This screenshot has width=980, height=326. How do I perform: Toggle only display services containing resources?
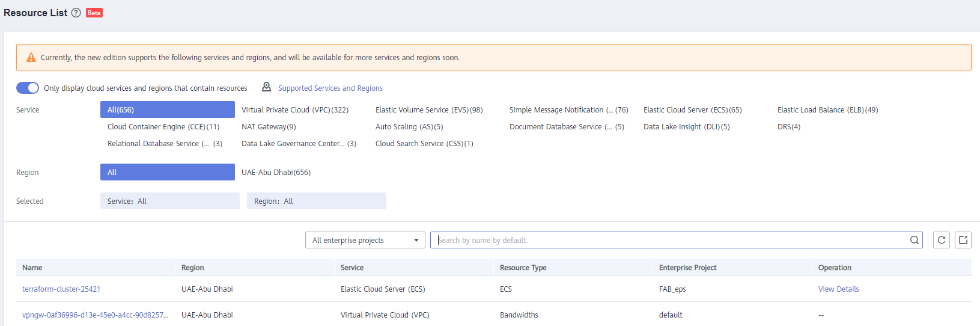[x=28, y=88]
